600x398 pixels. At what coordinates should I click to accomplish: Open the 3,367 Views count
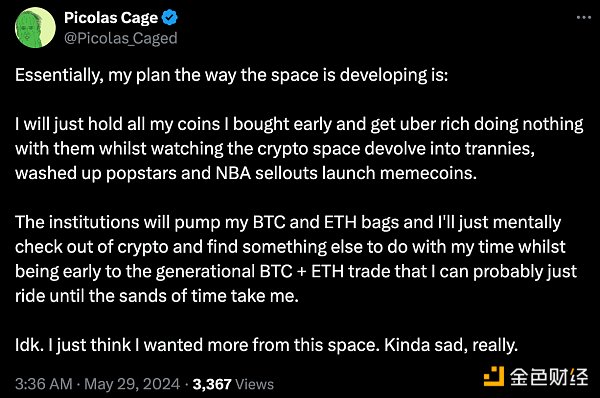[x=233, y=384]
